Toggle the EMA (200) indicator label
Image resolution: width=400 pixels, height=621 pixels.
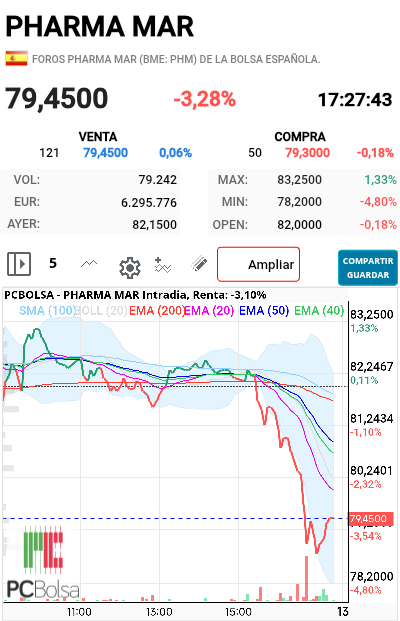tap(157, 310)
